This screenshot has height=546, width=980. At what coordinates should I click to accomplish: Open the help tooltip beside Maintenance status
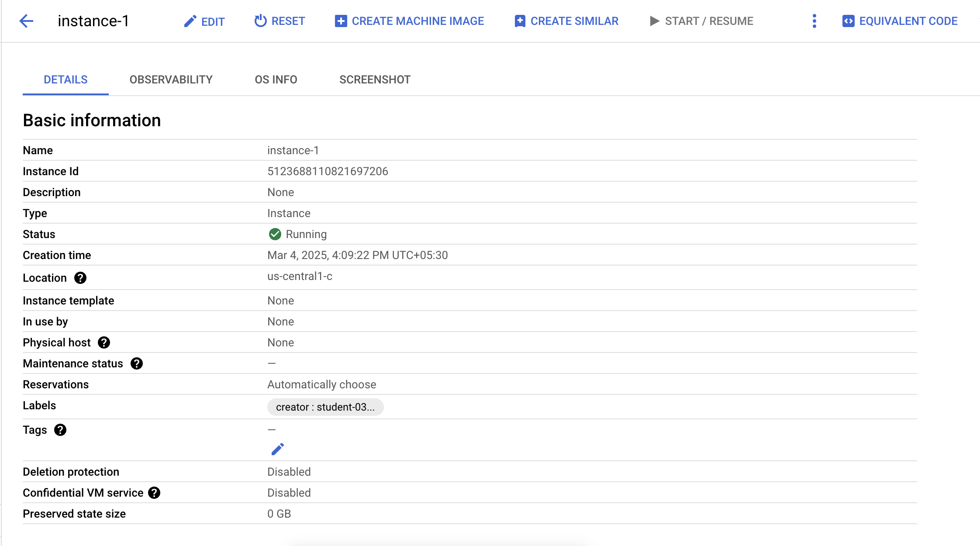pos(136,363)
